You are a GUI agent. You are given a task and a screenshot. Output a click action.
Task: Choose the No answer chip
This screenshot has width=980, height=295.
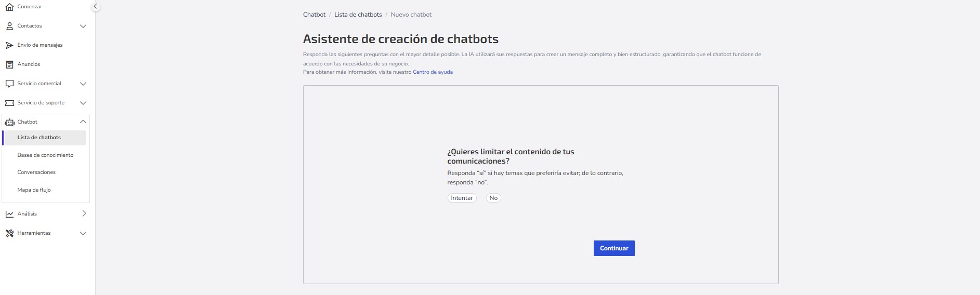tap(493, 198)
